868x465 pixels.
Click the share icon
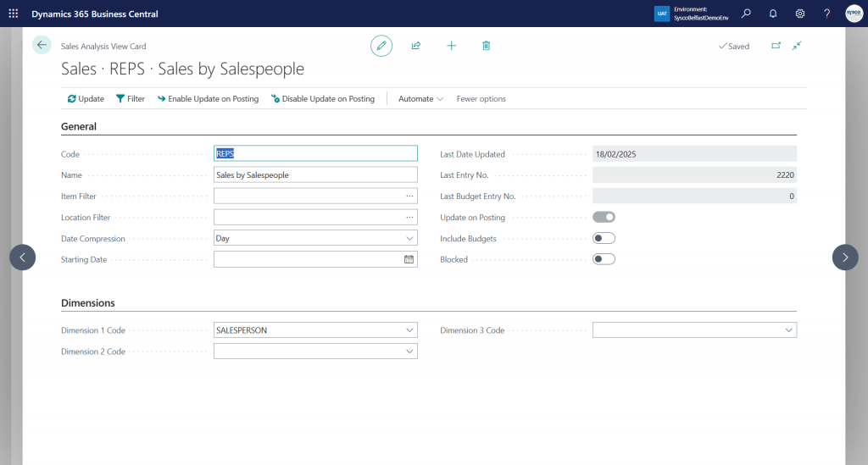pyautogui.click(x=416, y=46)
